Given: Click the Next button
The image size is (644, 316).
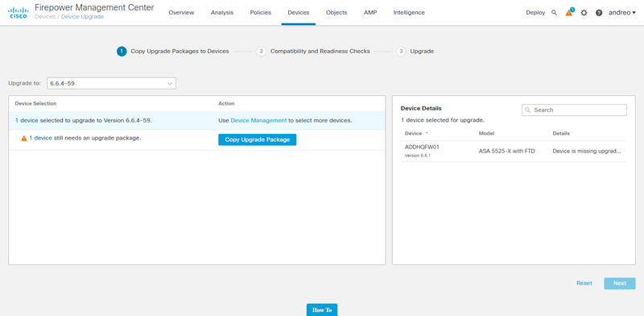Looking at the screenshot, I should [x=620, y=283].
